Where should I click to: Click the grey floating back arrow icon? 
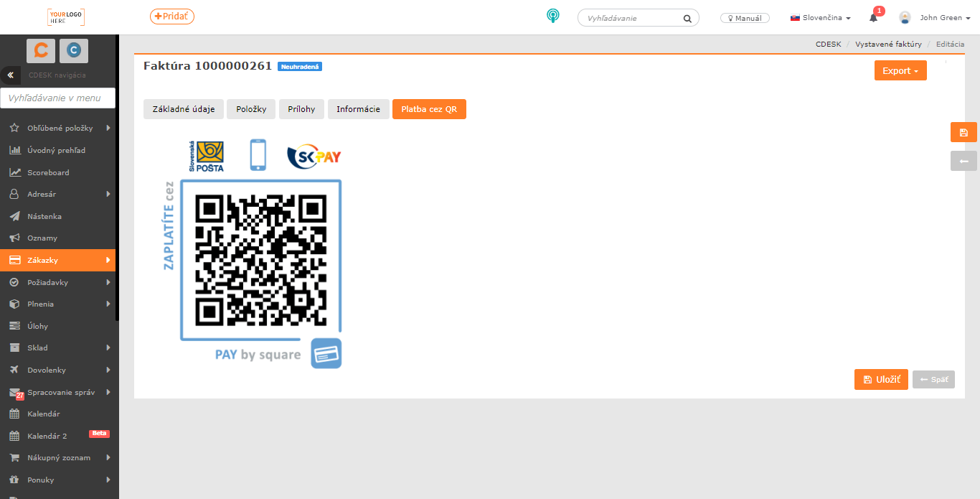(963, 161)
